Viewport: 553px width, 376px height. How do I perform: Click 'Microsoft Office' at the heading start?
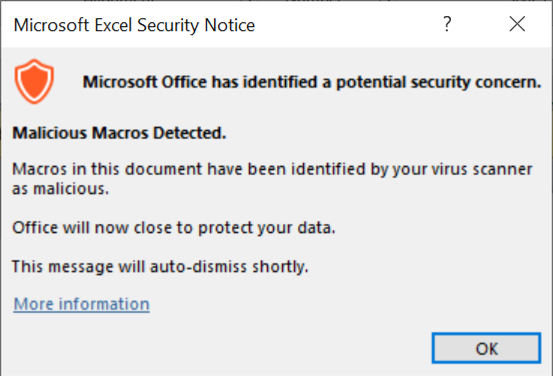145,82
